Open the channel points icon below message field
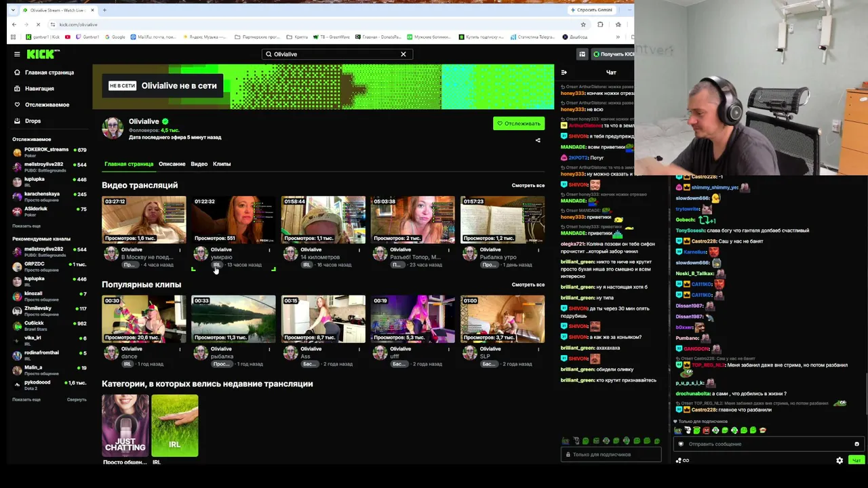868x488 pixels. point(682,461)
